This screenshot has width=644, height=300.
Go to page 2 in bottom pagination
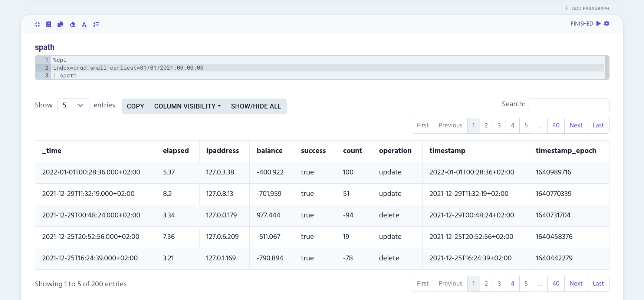click(x=486, y=284)
